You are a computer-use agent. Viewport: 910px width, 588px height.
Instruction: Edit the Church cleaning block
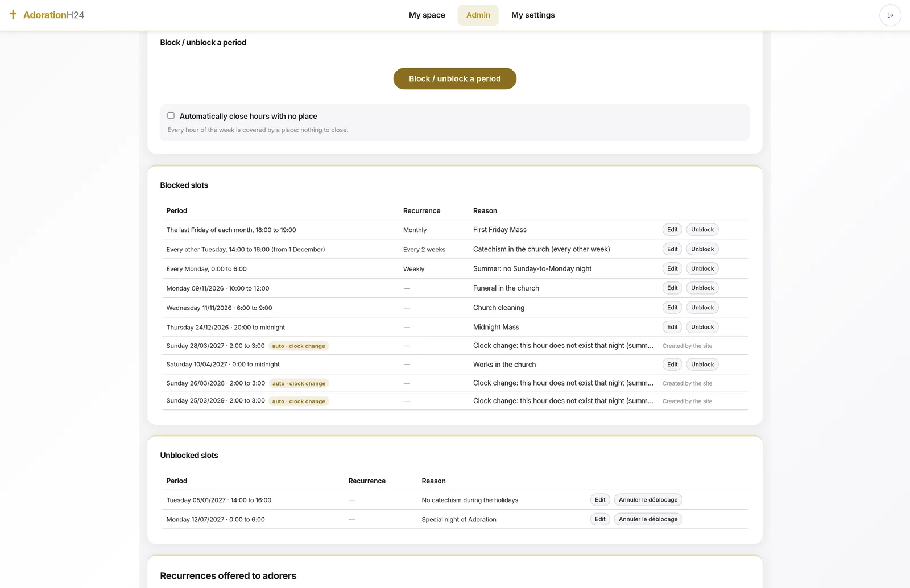click(x=672, y=308)
